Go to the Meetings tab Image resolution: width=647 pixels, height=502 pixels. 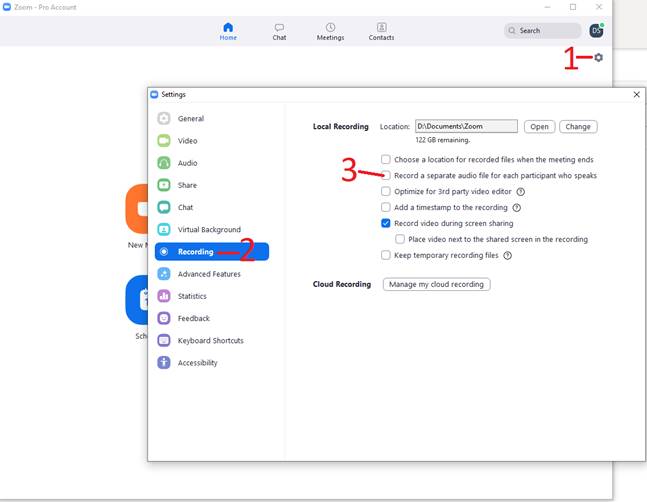click(330, 32)
